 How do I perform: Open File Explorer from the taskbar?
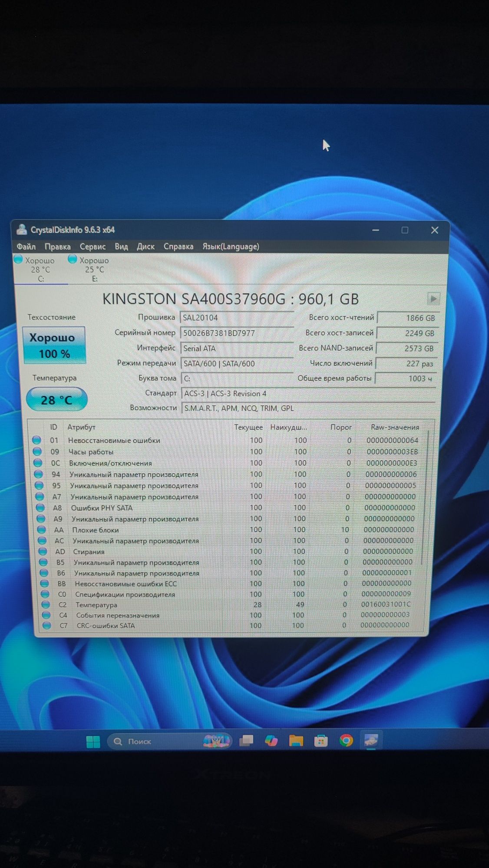pyautogui.click(x=296, y=740)
